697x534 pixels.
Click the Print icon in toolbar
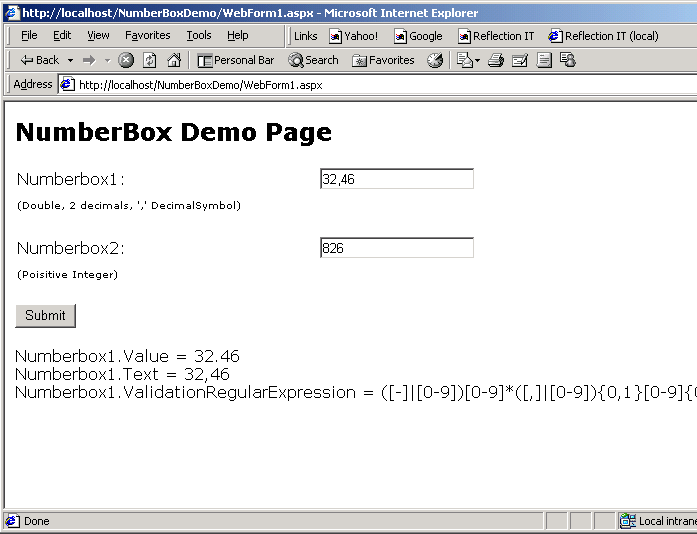coord(495,60)
